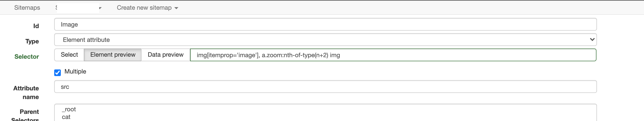Screen dimensions: 644x121
Task: Focus the Attribute name field with src
Action: 325,87
